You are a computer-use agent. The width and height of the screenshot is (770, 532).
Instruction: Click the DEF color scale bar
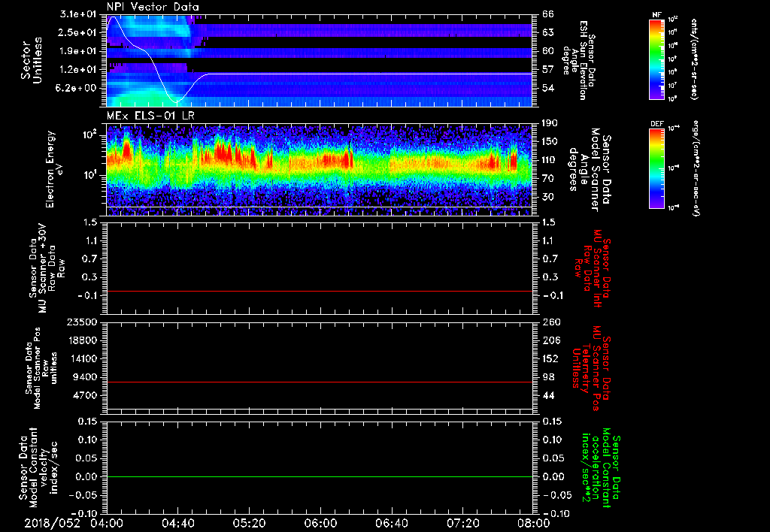(x=657, y=168)
